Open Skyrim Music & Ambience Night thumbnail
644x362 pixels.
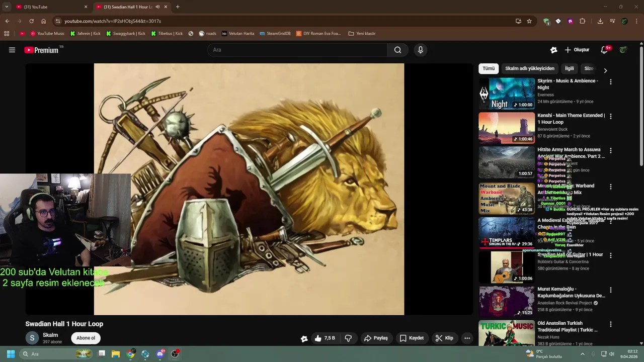(507, 94)
